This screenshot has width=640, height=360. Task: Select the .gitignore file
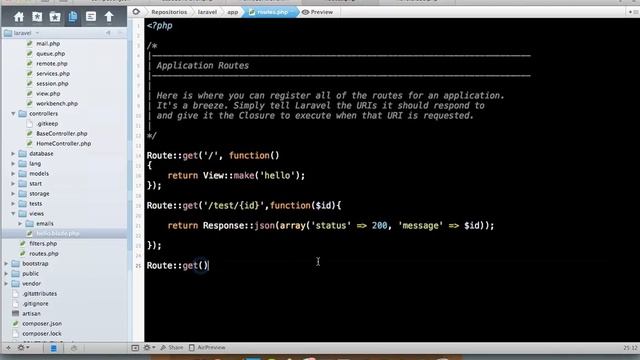pos(35,304)
